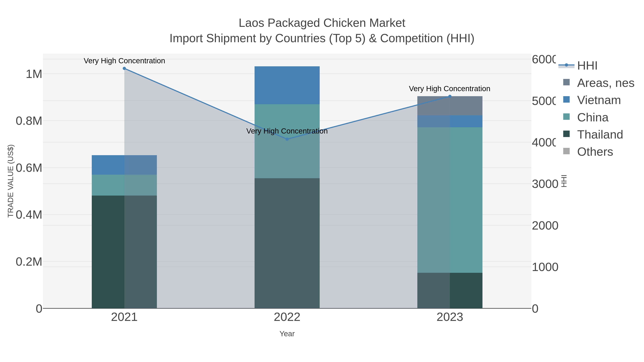Click the 'Very High Concentration' label above 2021
Screen dimensions: 644x362
tap(124, 61)
